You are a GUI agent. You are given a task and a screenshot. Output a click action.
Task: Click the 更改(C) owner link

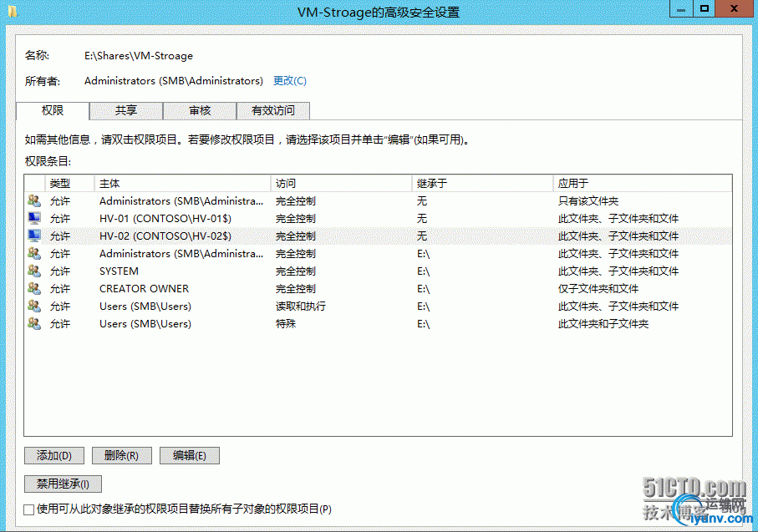[x=290, y=81]
